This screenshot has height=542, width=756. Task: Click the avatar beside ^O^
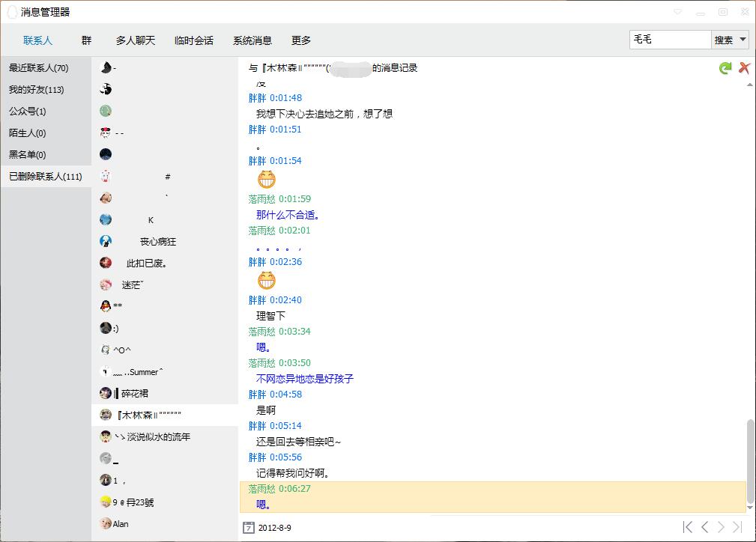[106, 350]
